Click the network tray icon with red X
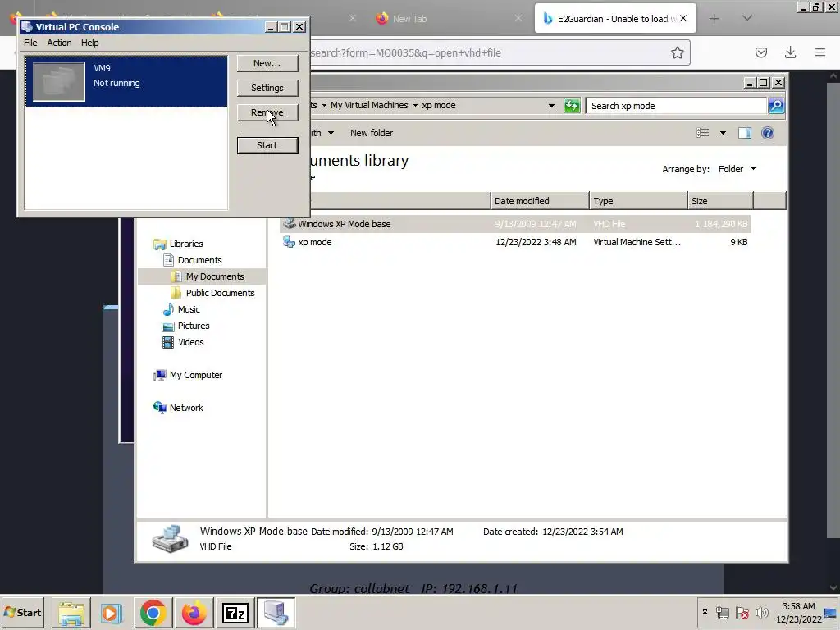Screen dimensions: 840x630 coord(742,612)
